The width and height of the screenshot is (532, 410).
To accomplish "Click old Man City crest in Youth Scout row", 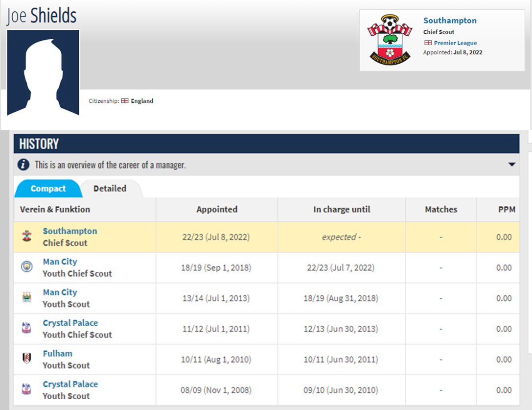I will coord(27,297).
